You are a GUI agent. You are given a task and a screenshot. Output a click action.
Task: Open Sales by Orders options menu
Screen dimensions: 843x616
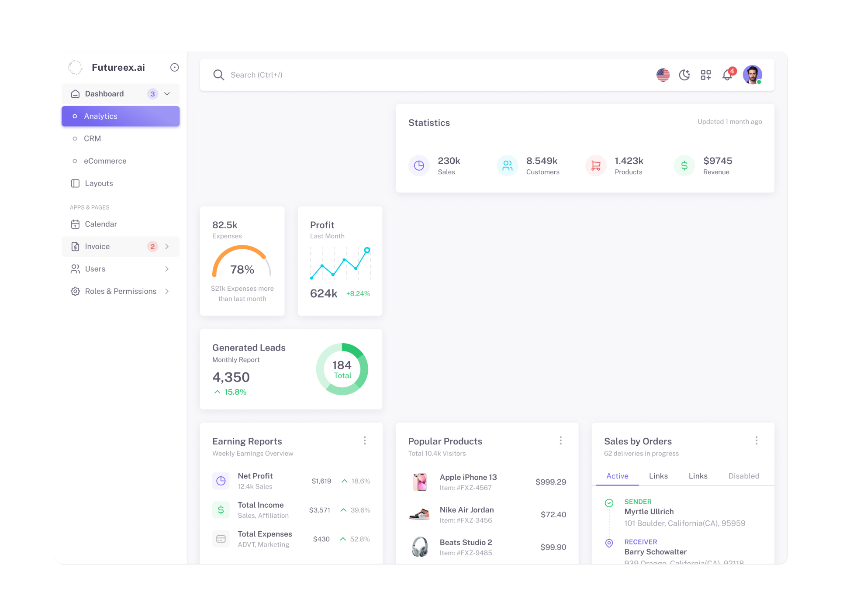(x=757, y=440)
